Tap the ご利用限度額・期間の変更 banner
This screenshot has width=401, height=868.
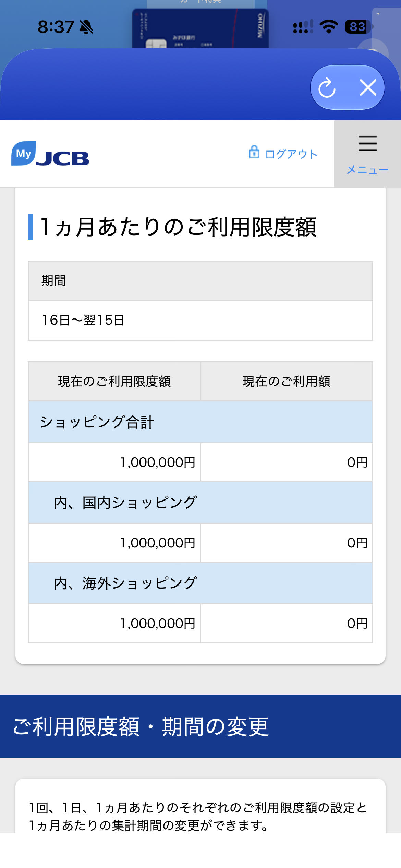pyautogui.click(x=200, y=726)
